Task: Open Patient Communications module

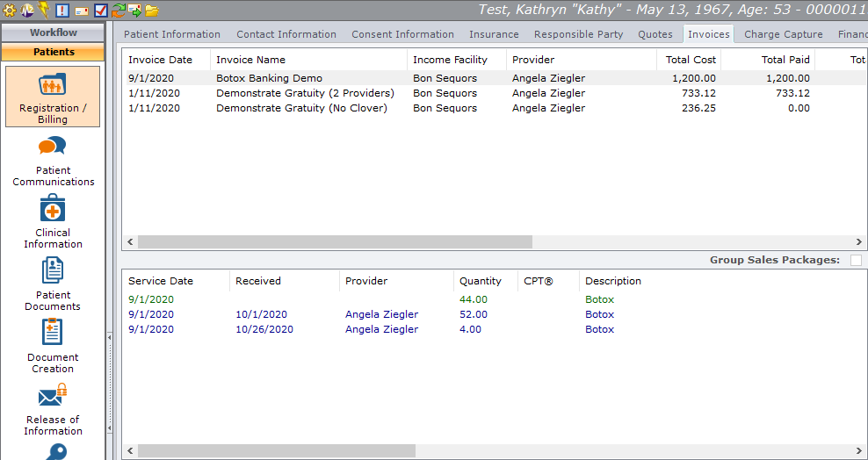Action: click(x=53, y=161)
